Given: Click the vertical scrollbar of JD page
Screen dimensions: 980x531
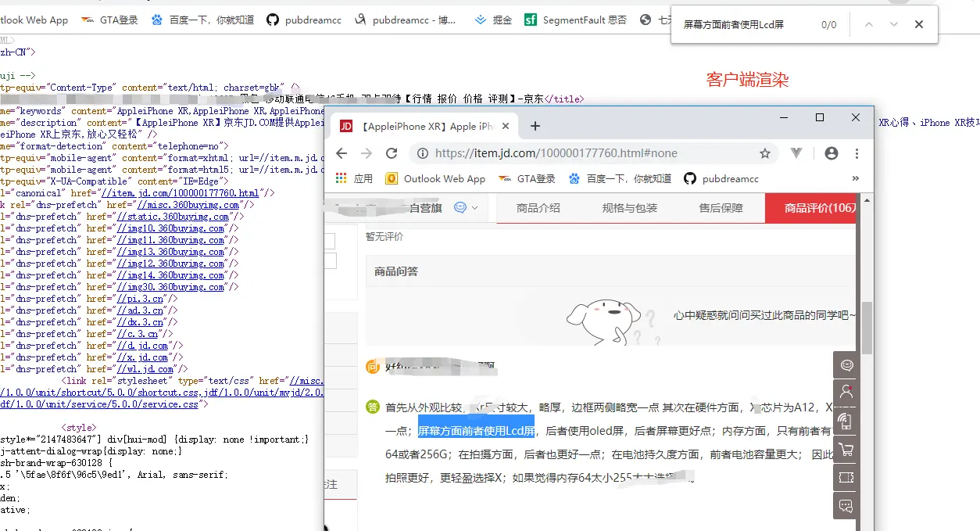Looking at the screenshot, I should pyautogui.click(x=867, y=326).
